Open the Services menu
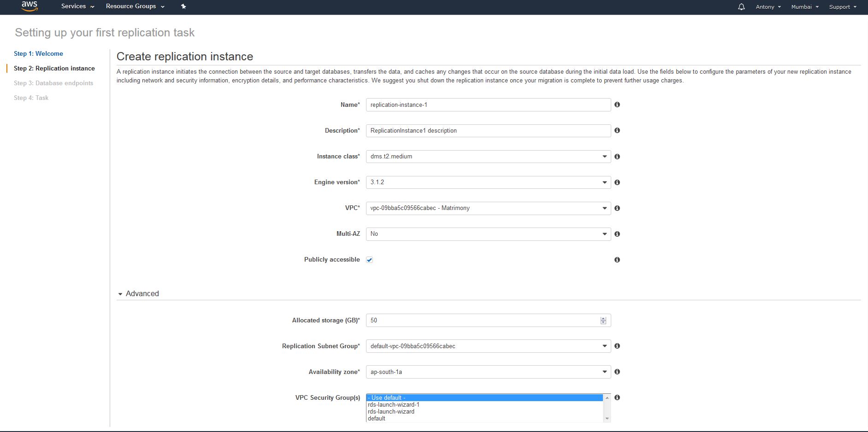Viewport: 868px width, 432px height. click(77, 6)
